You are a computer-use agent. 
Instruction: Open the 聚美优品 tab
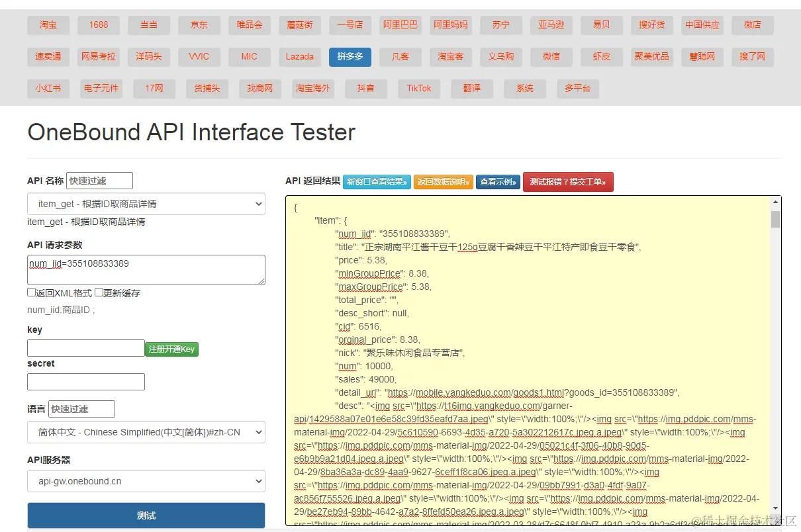tap(652, 57)
